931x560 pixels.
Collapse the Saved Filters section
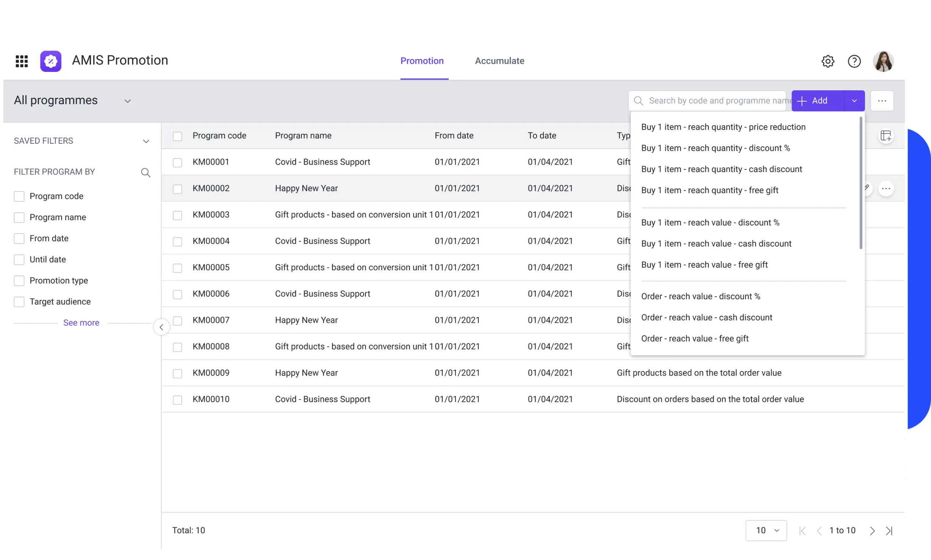[146, 141]
